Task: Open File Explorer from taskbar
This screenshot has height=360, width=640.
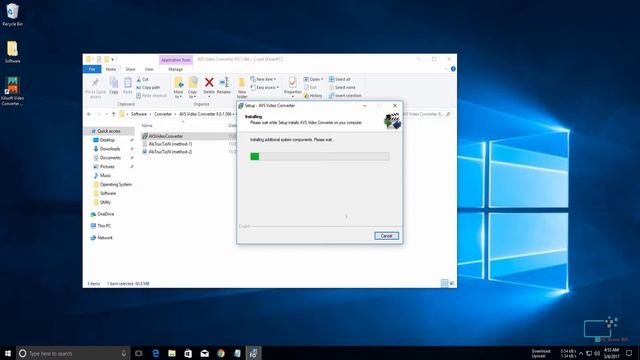Action: (172, 353)
